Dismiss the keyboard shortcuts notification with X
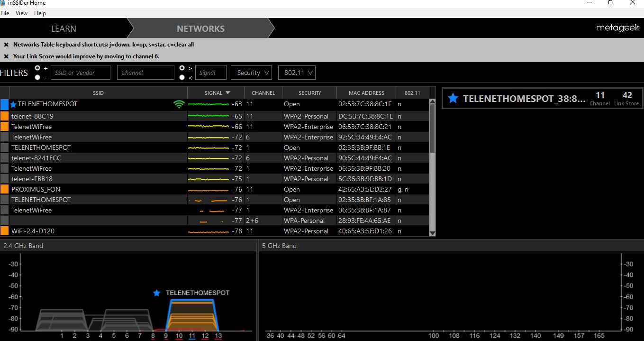Screen dimensions: 644x341 point(6,45)
